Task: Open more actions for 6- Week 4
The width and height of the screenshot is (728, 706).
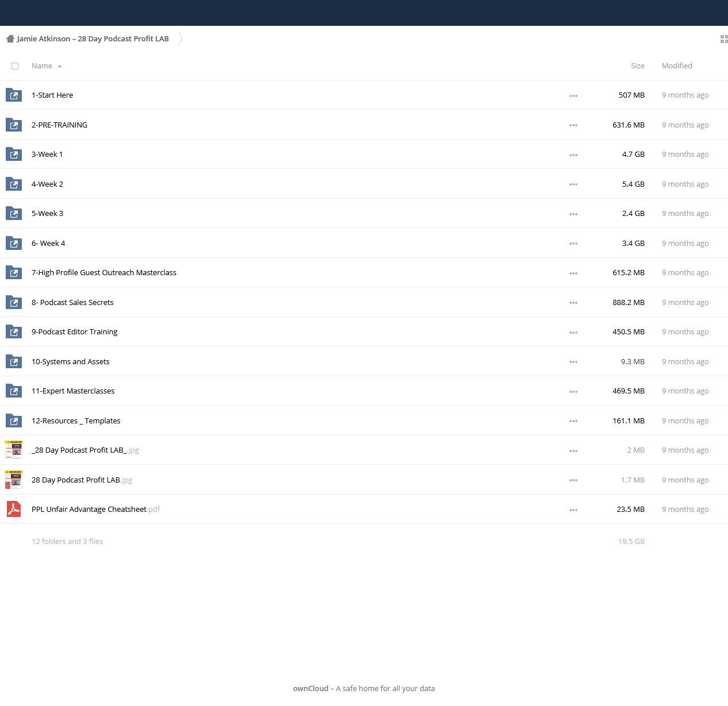Action: (x=573, y=244)
